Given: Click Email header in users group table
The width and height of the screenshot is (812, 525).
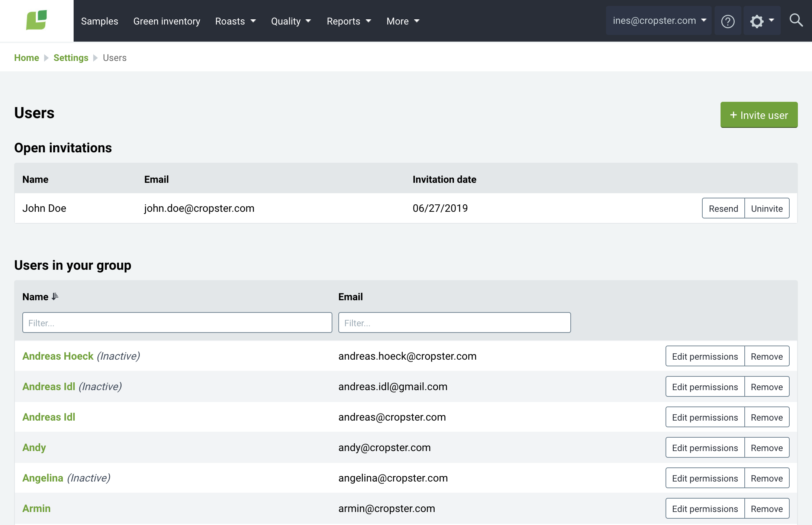Looking at the screenshot, I should coord(351,296).
